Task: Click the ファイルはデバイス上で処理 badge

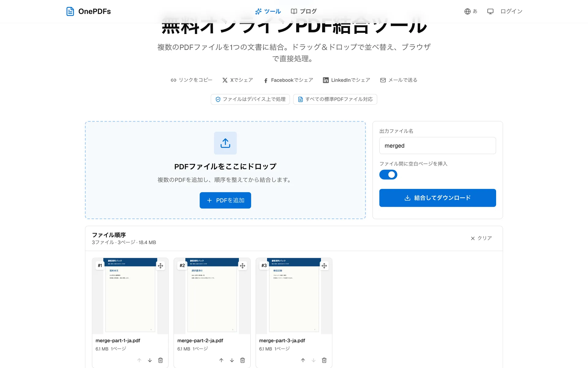Action: point(250,99)
